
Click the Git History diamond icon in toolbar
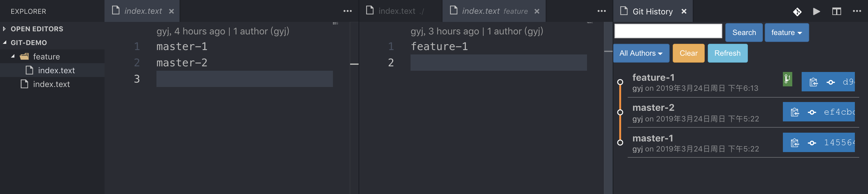click(x=797, y=12)
